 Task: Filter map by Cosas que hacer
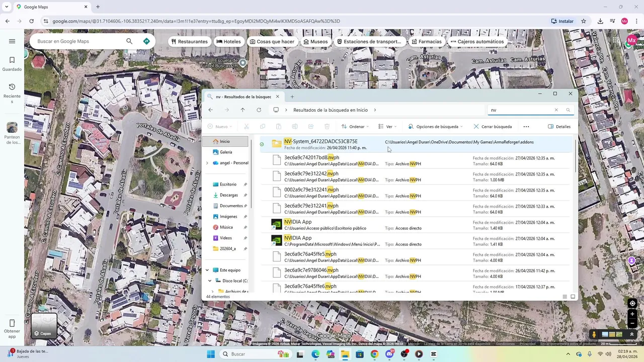(272, 42)
